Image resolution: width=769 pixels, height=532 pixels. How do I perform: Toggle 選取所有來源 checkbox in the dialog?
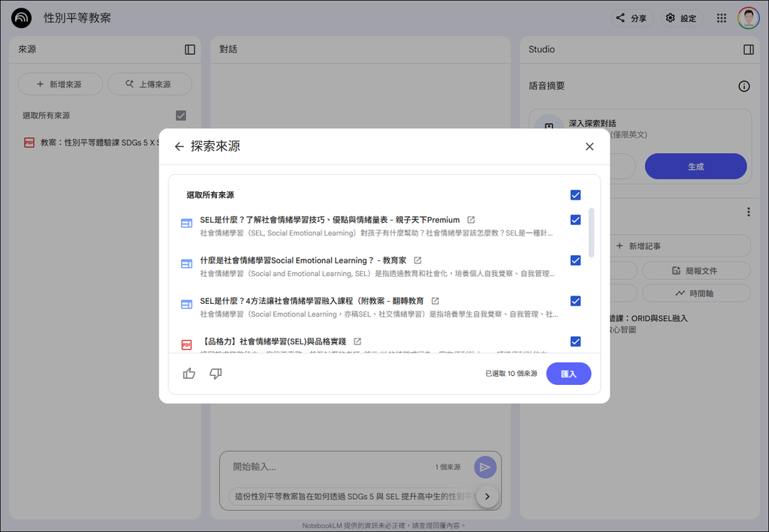(x=576, y=195)
